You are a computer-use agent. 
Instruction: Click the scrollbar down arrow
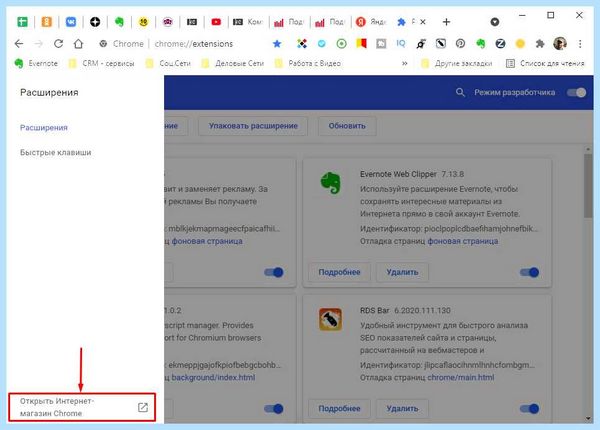[x=588, y=419]
